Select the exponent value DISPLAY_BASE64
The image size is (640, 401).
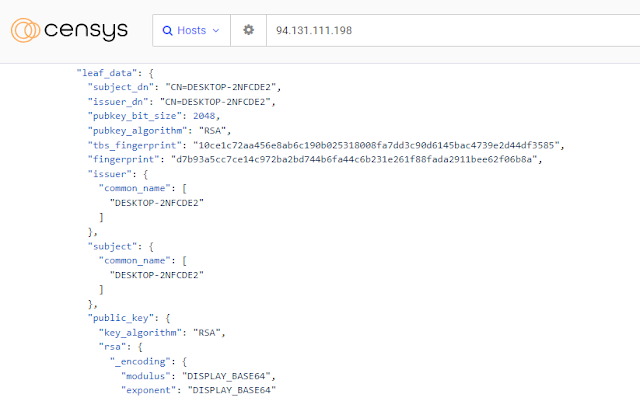pyautogui.click(x=232, y=390)
